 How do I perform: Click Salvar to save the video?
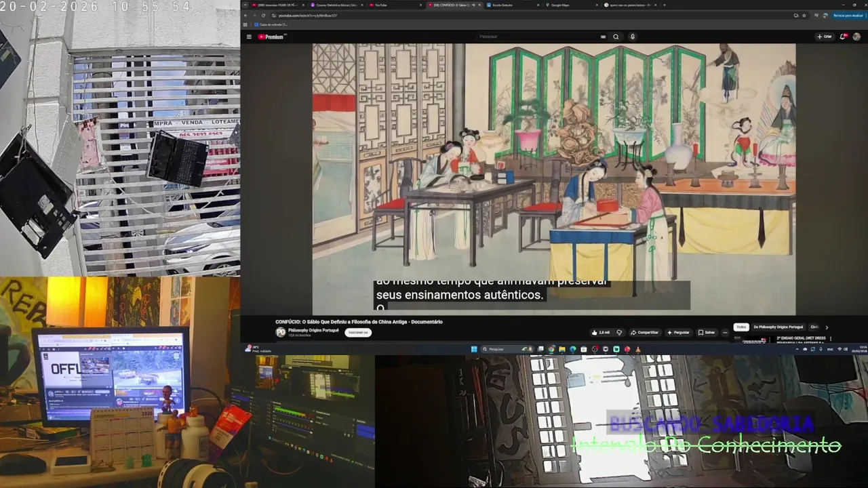pos(707,332)
